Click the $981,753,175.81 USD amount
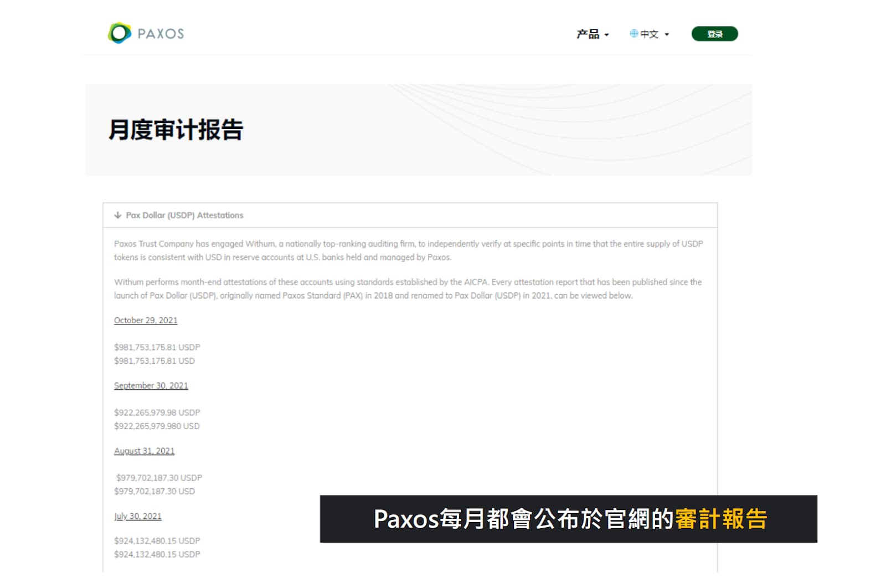 154,361
